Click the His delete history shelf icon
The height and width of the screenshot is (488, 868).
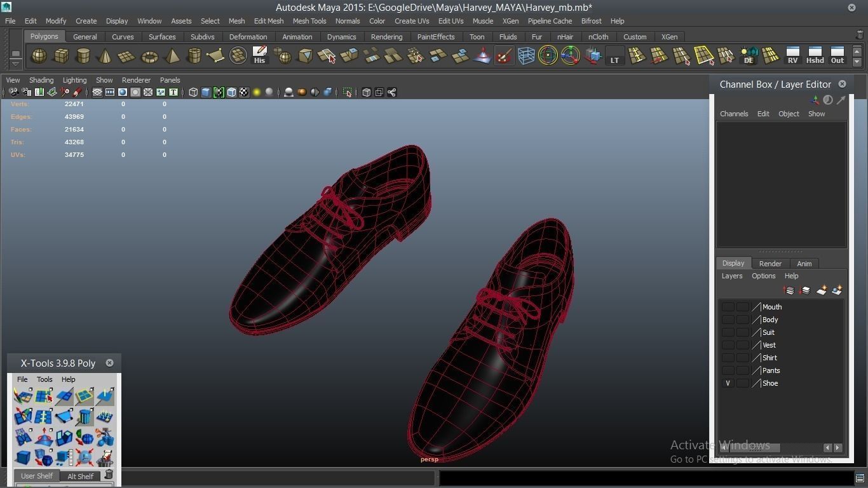259,56
